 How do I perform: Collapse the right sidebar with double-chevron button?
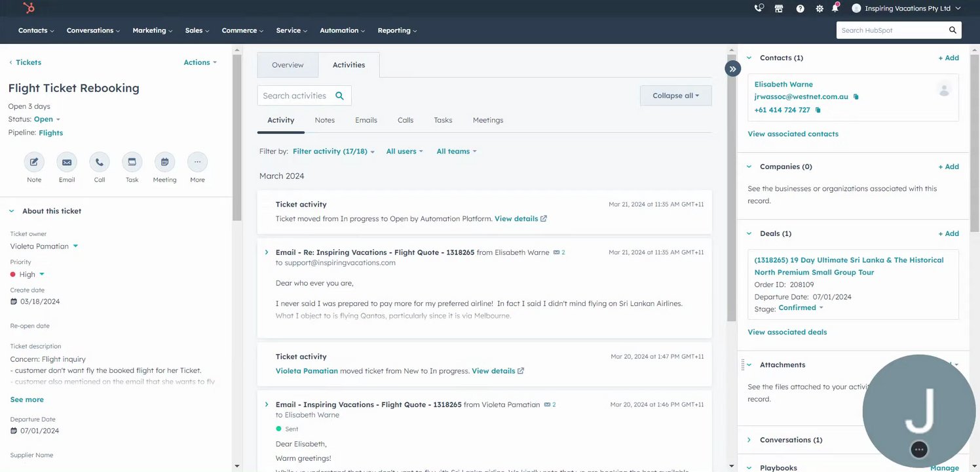tap(732, 69)
